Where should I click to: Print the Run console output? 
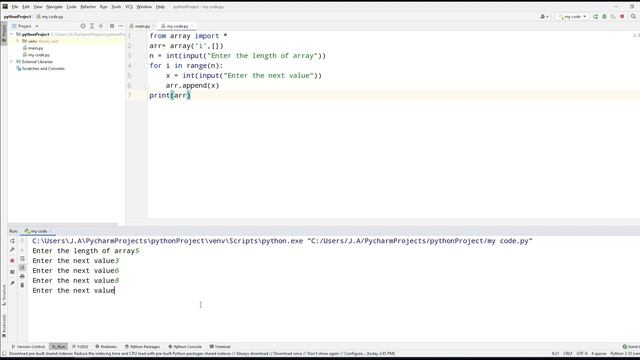click(22, 277)
